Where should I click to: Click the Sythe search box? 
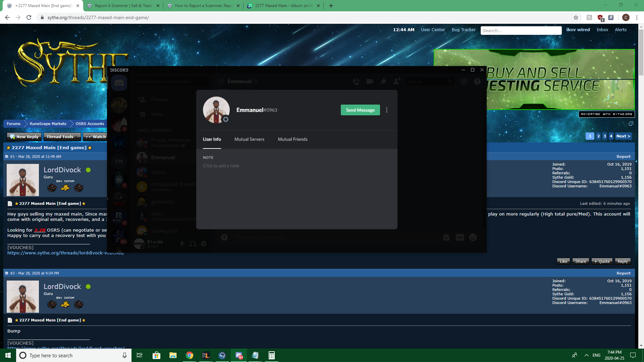[521, 31]
